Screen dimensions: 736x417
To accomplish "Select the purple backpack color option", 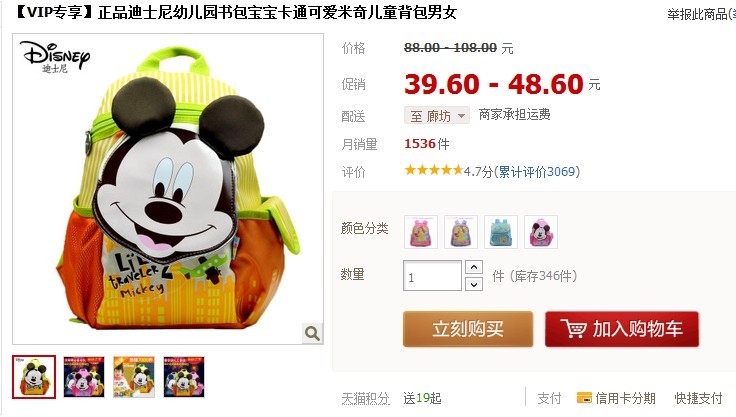I will coord(461,232).
